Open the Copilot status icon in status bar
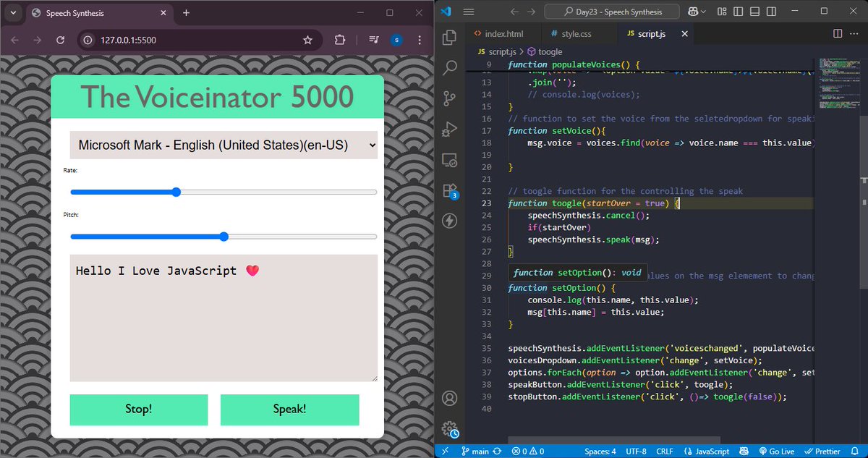This screenshot has height=458, width=868. (x=745, y=451)
